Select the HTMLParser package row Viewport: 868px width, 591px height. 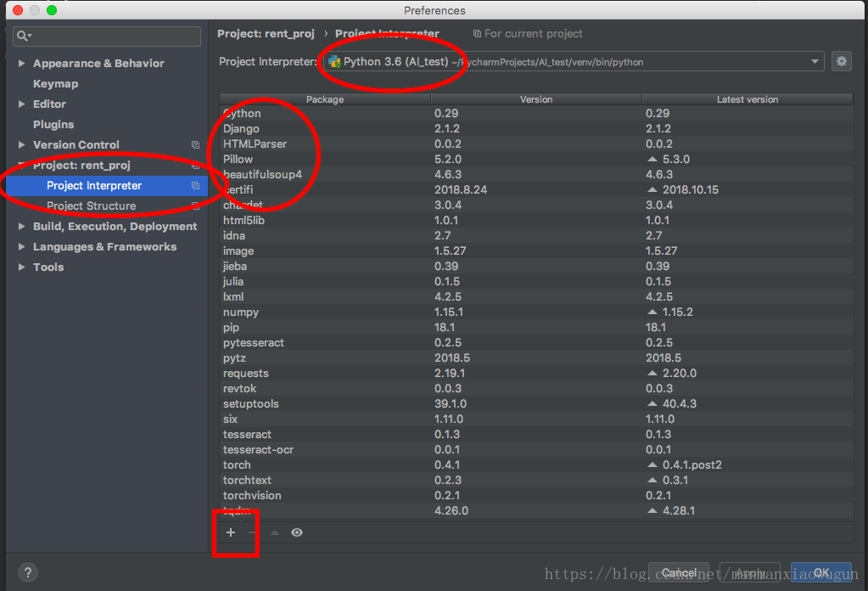tap(536, 144)
